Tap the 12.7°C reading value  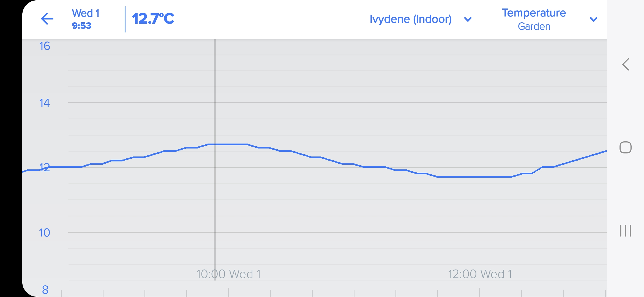tap(153, 19)
